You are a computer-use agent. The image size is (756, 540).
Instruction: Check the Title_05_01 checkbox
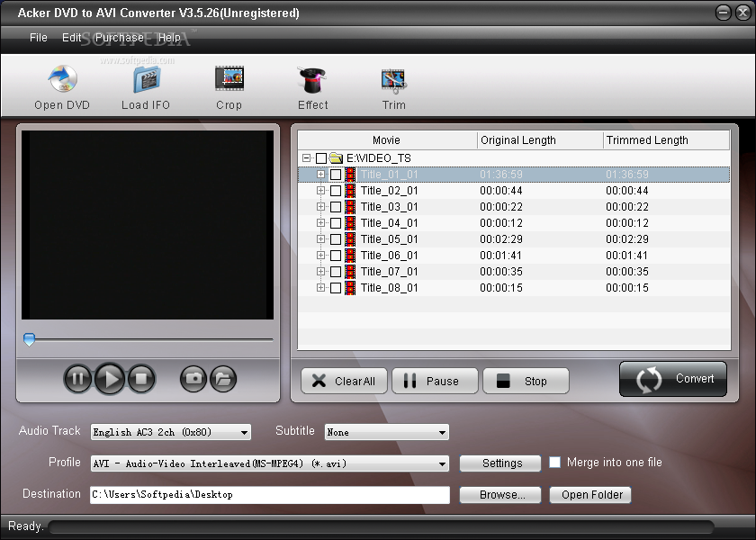click(x=336, y=239)
